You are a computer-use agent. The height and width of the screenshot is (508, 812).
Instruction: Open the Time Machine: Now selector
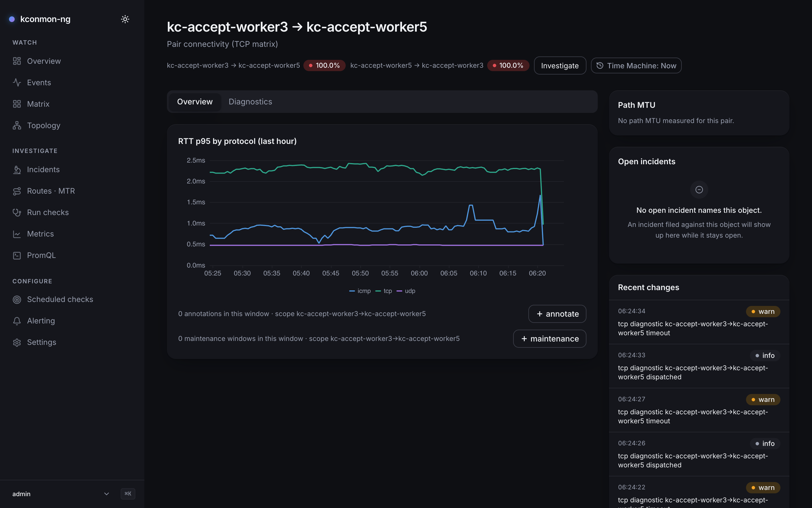(x=636, y=65)
